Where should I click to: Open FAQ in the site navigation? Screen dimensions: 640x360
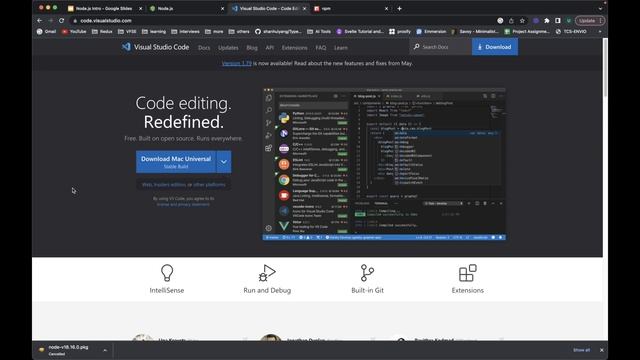point(321,48)
